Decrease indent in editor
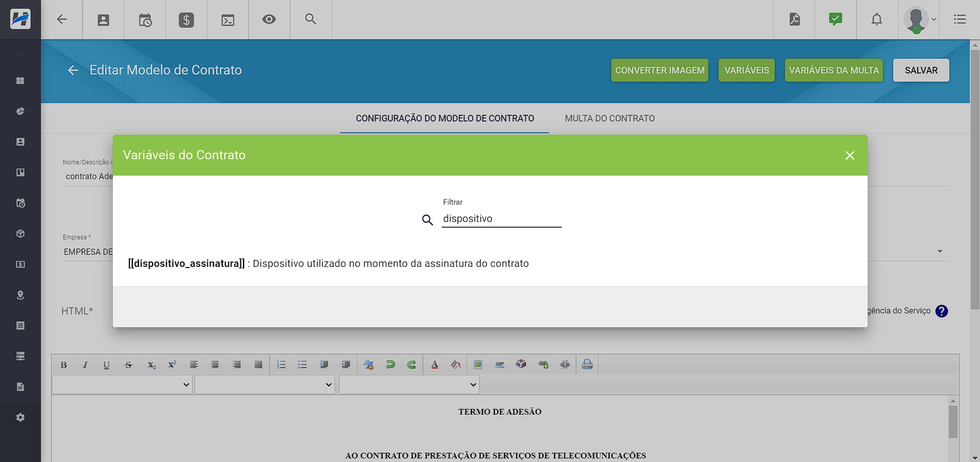Image resolution: width=980 pixels, height=462 pixels. [324, 364]
